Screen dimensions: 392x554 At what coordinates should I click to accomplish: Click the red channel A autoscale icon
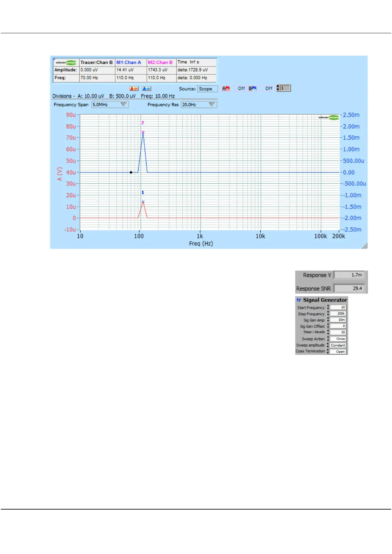134,89
